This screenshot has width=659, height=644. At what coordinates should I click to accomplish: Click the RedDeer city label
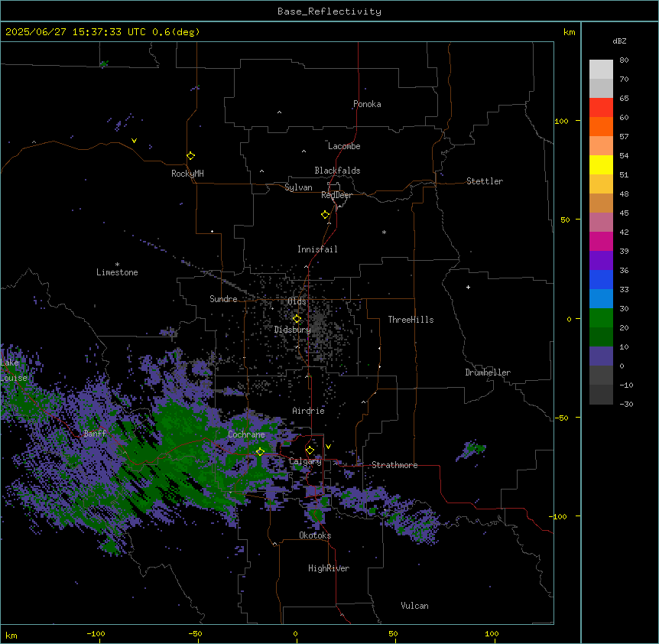click(337, 195)
